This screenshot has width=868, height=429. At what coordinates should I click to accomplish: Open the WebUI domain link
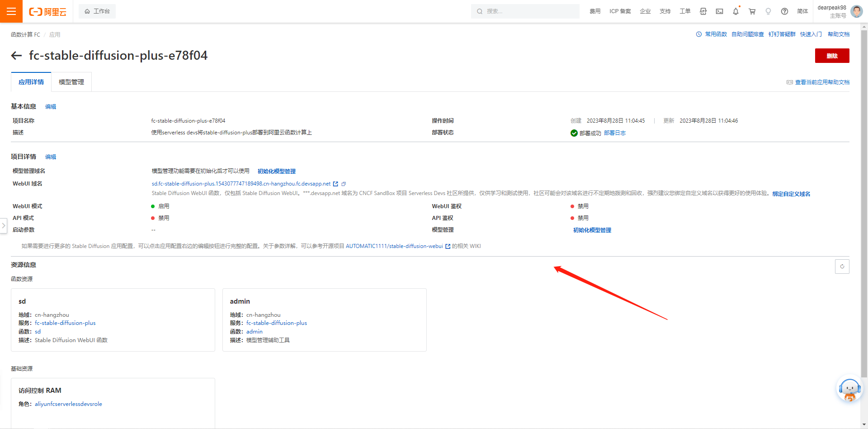coord(241,184)
